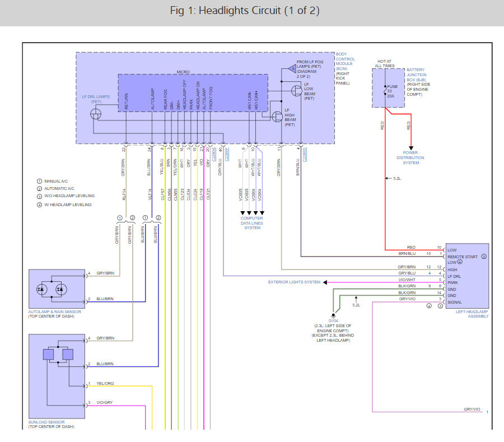Click the 'CLF57' circuit code
The image size is (504, 442).
pyautogui.click(x=162, y=194)
